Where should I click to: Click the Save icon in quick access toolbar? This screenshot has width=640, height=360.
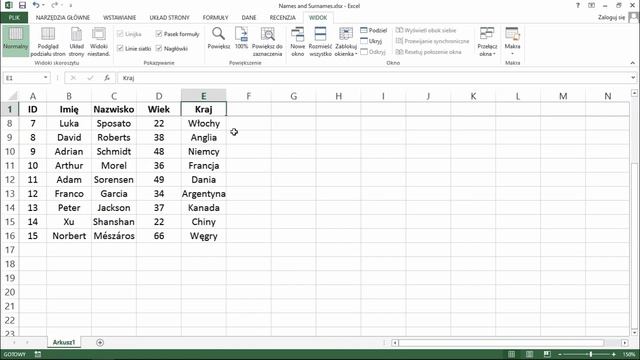22,5
